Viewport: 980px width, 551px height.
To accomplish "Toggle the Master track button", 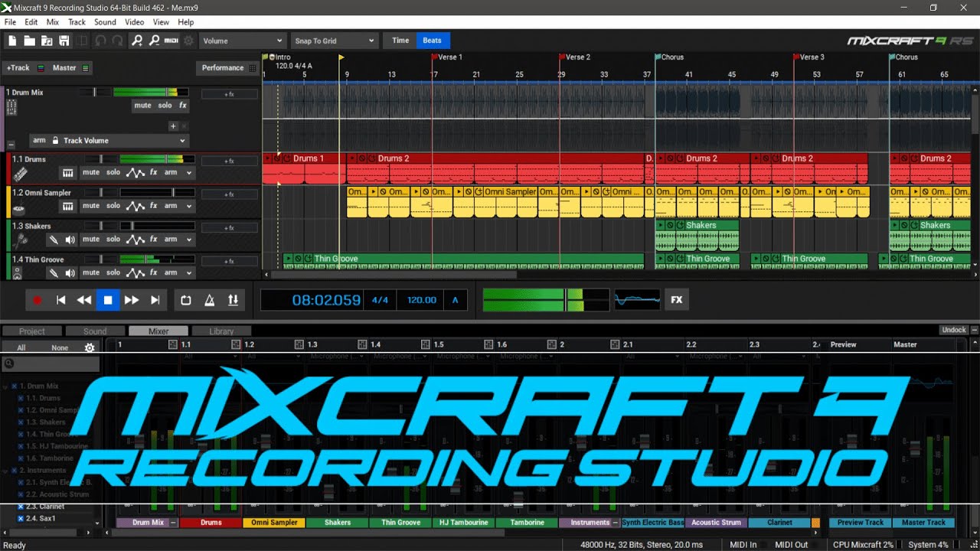I will pyautogui.click(x=70, y=67).
